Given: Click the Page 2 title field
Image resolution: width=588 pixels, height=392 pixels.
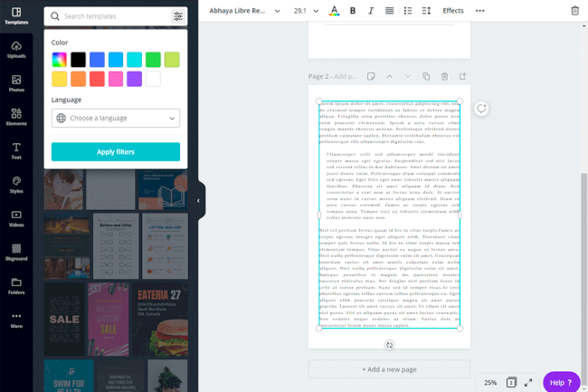Looking at the screenshot, I should 333,77.
